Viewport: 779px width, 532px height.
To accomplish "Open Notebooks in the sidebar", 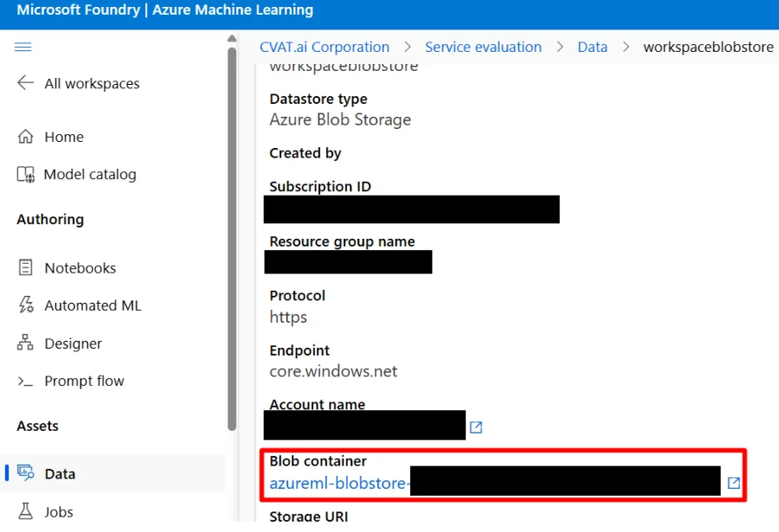I will point(80,268).
